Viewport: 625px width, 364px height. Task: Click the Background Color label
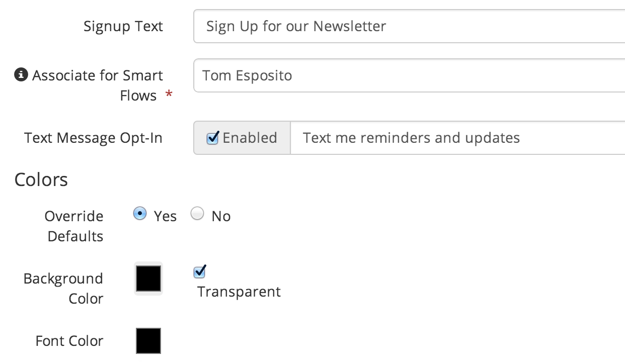[x=63, y=289]
